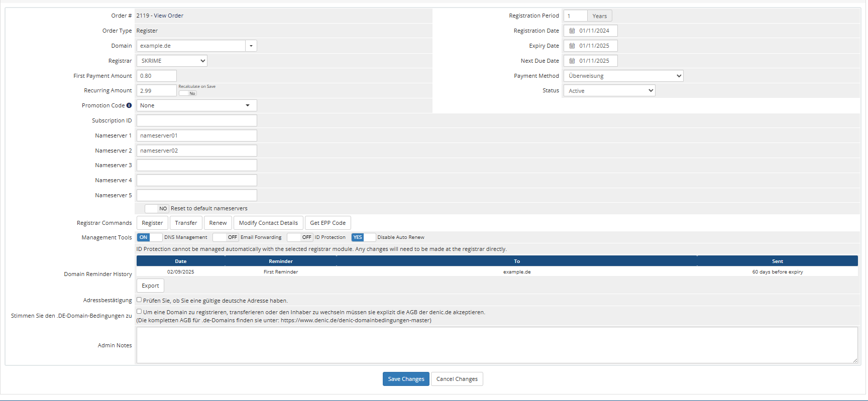Toggle the DNS Management switch
Screen dimensions: 868x401
point(149,237)
